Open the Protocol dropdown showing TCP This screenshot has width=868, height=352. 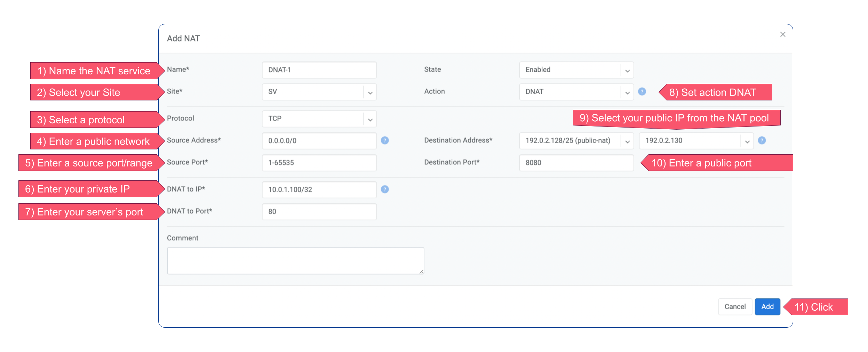point(319,119)
